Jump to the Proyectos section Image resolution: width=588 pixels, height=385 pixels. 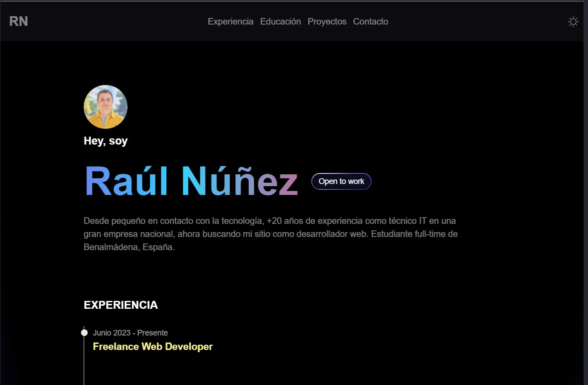[327, 21]
